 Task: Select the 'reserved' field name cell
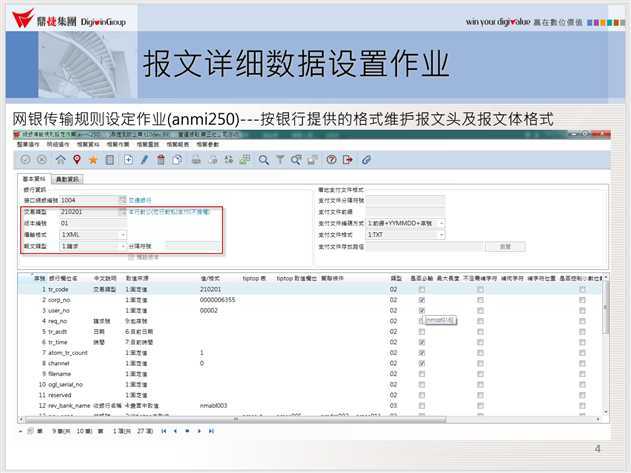click(60, 395)
